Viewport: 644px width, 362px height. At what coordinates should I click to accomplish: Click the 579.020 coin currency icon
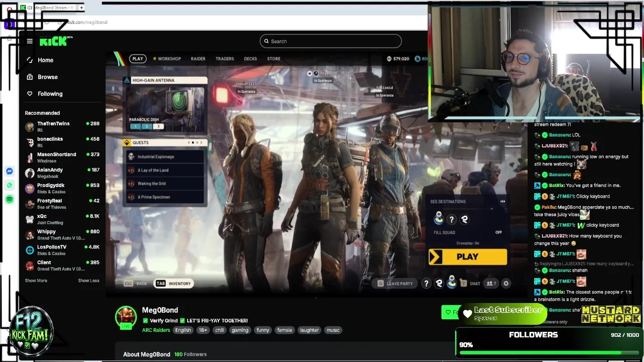point(389,59)
